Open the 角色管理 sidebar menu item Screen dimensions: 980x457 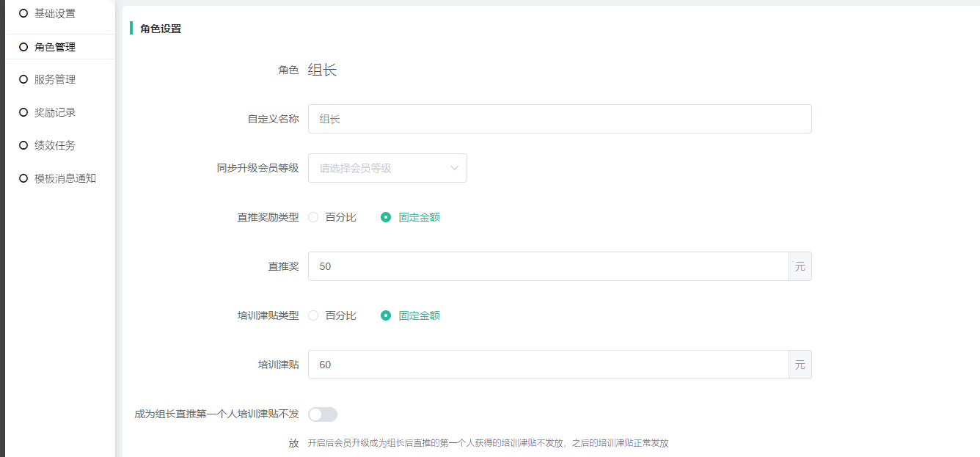pyautogui.click(x=55, y=47)
